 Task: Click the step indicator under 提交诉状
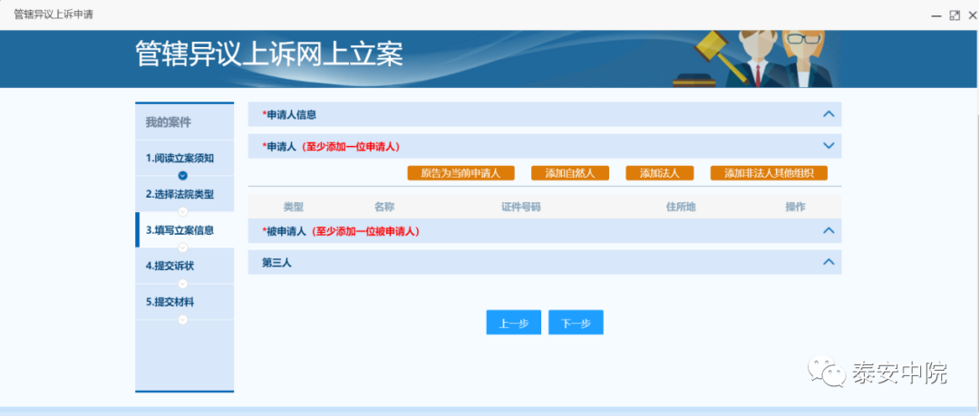pos(182,283)
